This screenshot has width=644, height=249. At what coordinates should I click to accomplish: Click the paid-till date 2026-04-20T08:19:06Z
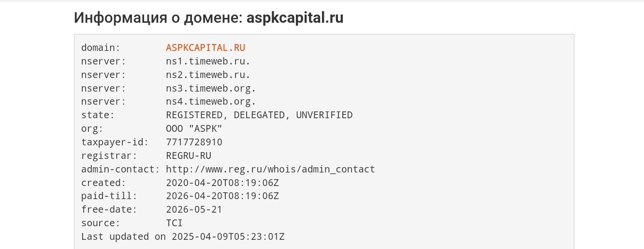[222, 196]
